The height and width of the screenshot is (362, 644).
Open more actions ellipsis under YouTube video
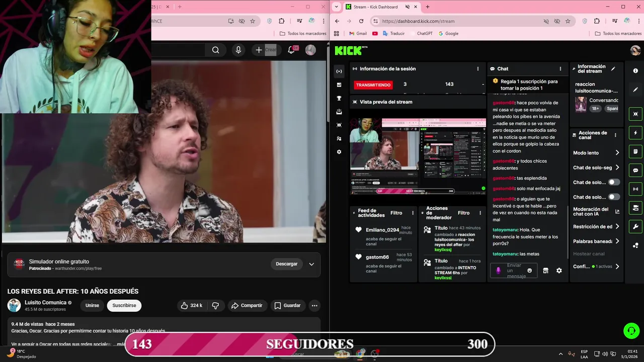tap(314, 305)
